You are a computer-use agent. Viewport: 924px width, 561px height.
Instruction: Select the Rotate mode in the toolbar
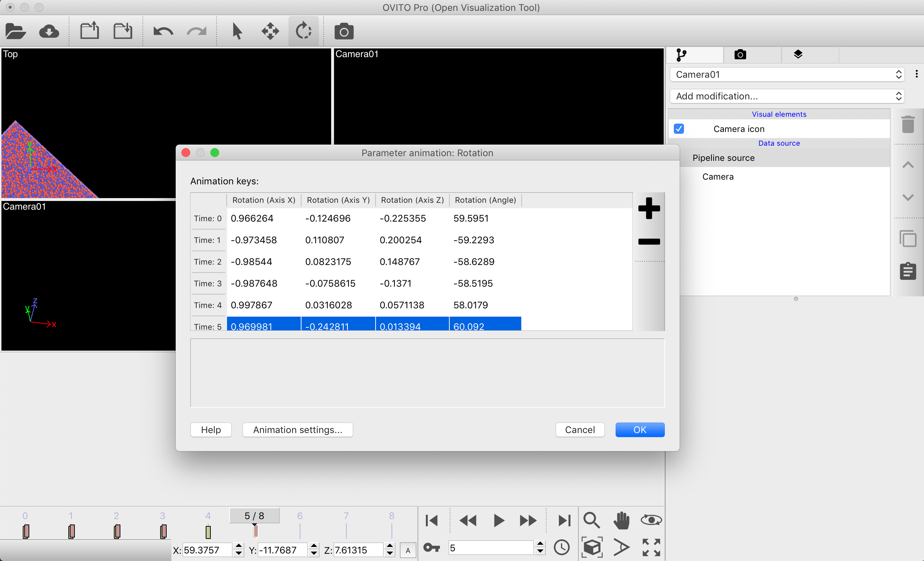(x=303, y=31)
